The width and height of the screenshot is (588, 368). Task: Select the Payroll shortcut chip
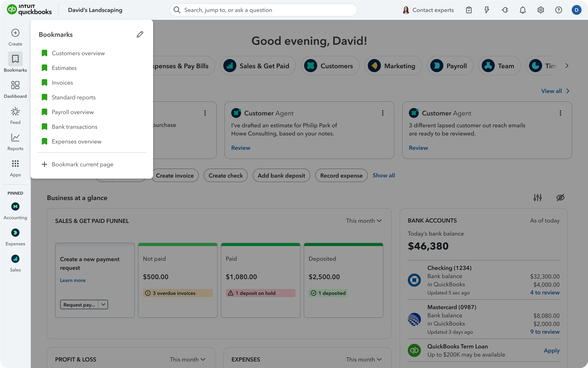click(450, 66)
